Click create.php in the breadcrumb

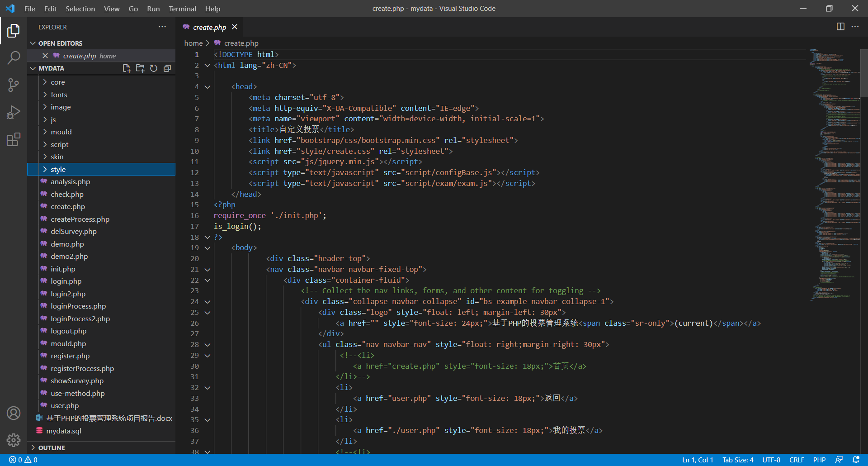241,43
